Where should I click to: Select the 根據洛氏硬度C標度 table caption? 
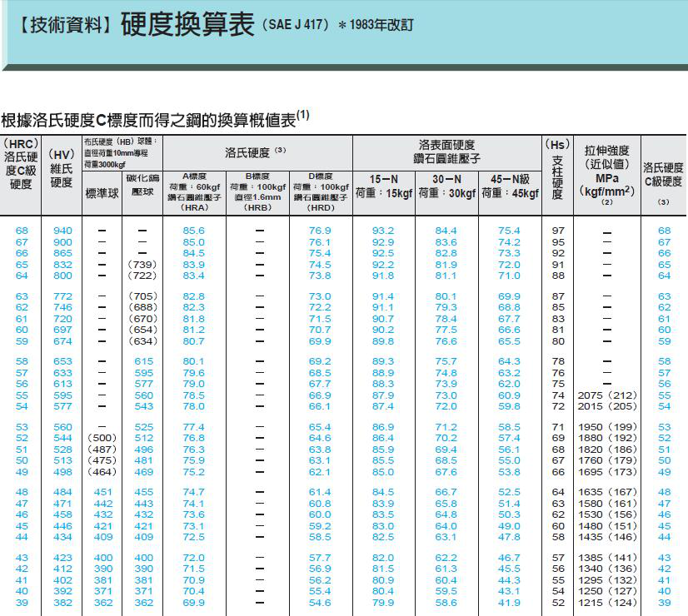[155, 118]
